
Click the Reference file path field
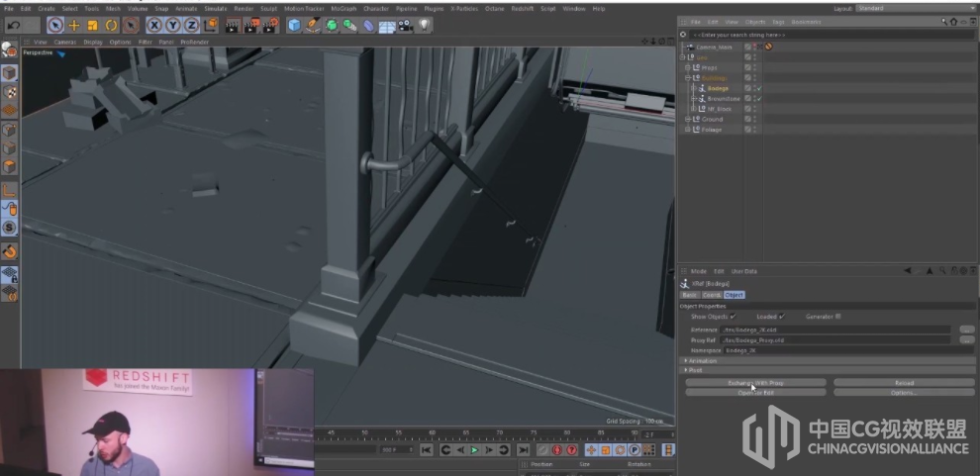coord(835,330)
